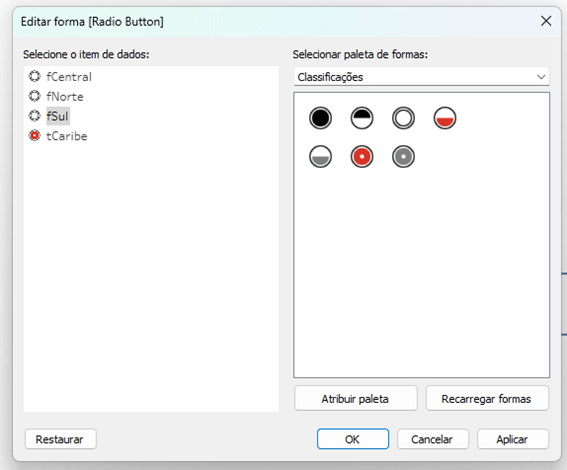Screen dimensions: 567x470
Task: Select the bottom-half red circle shape
Action: pyautogui.click(x=445, y=118)
